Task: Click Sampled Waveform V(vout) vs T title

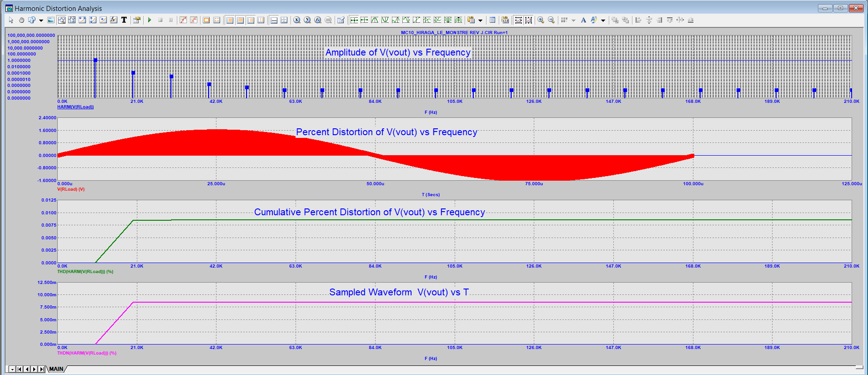Action: (x=399, y=292)
